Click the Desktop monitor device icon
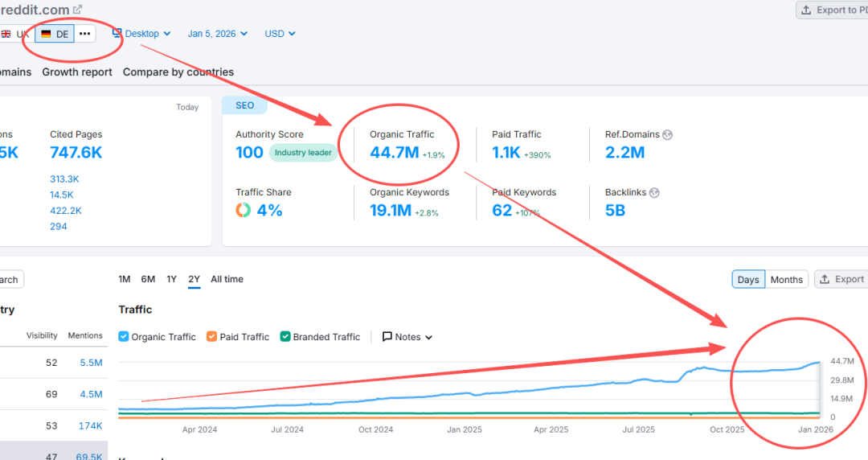Viewport: 868px width, 460px height. [117, 33]
